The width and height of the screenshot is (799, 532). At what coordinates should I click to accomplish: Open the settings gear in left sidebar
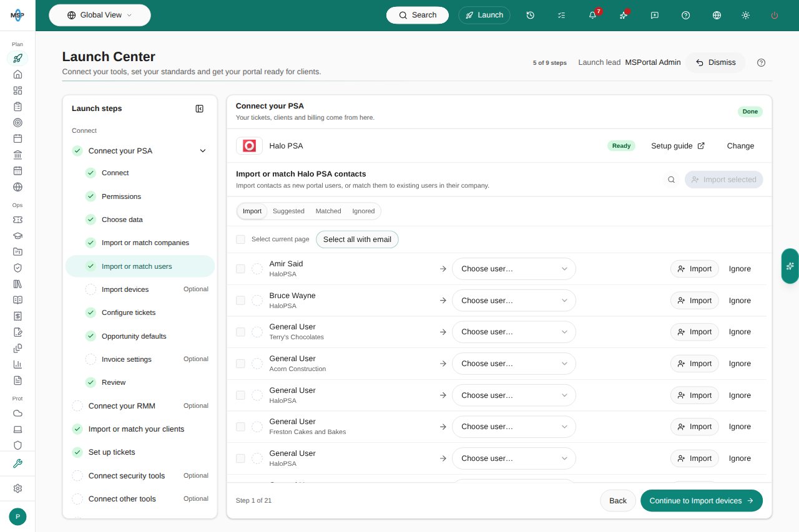[x=17, y=488]
